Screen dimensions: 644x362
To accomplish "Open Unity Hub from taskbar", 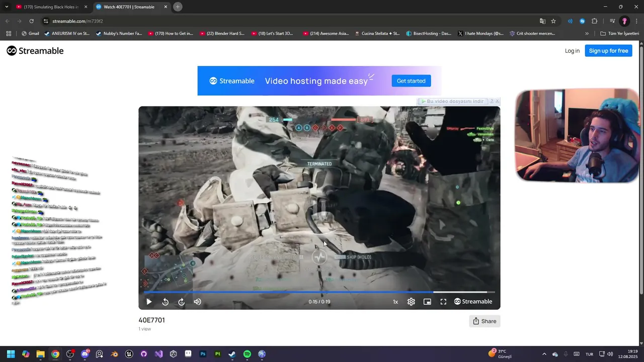I will (173, 354).
